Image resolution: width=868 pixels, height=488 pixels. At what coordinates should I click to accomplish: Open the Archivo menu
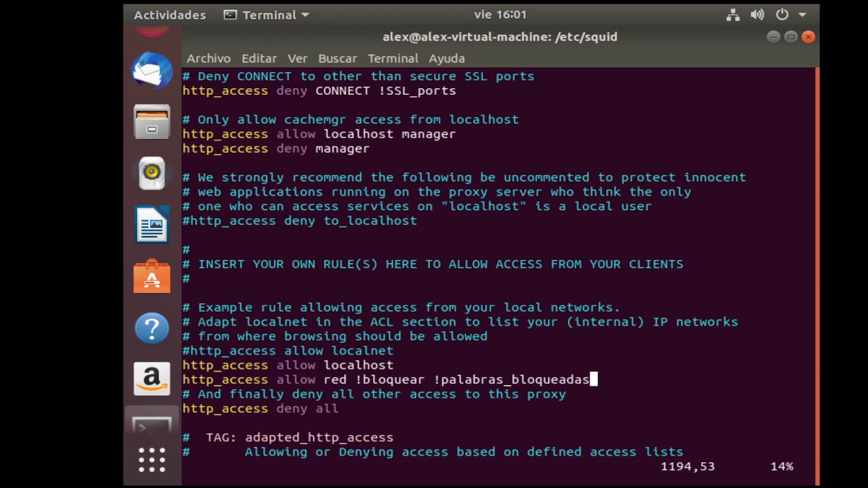208,58
